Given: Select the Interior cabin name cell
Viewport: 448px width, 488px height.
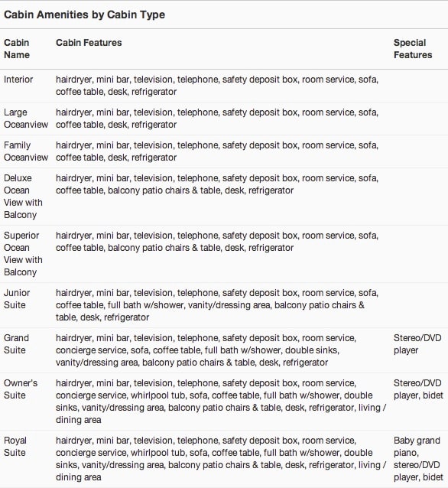Looking at the screenshot, I should point(18,80).
